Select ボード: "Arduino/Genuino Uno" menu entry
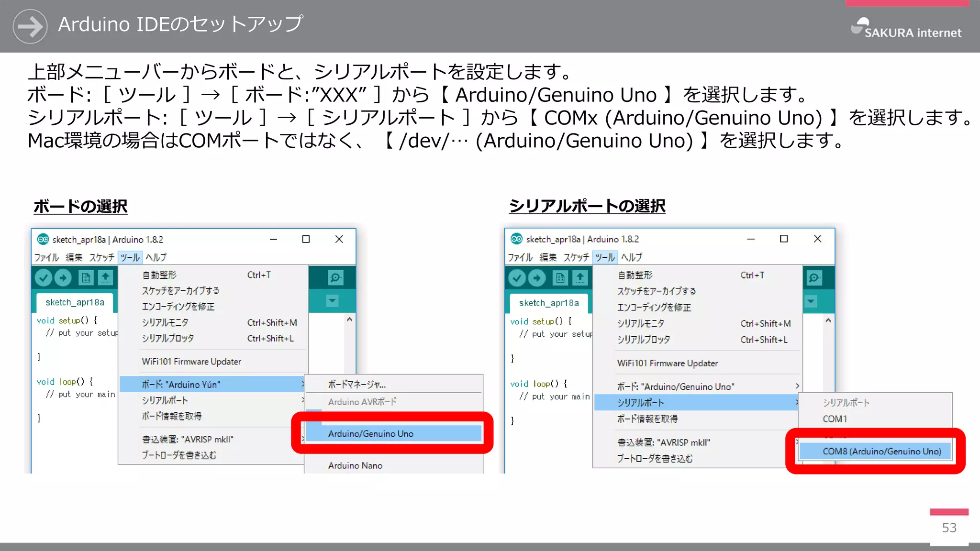The height and width of the screenshot is (551, 980). click(697, 386)
